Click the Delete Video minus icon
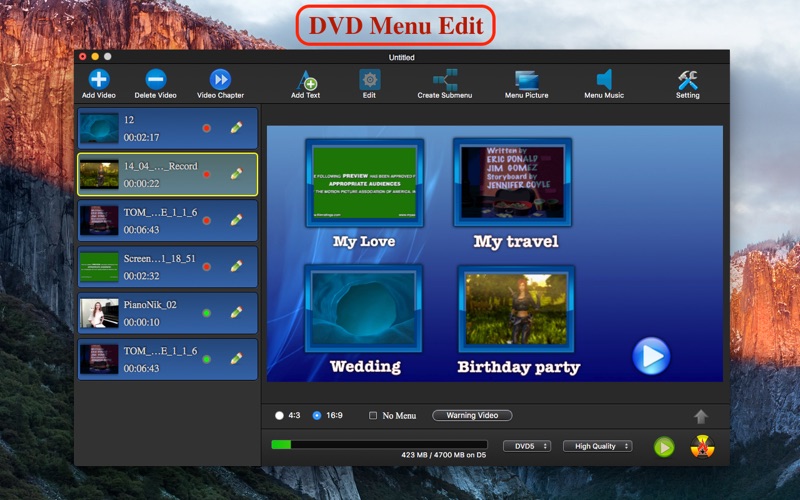The image size is (800, 500). coord(156,79)
